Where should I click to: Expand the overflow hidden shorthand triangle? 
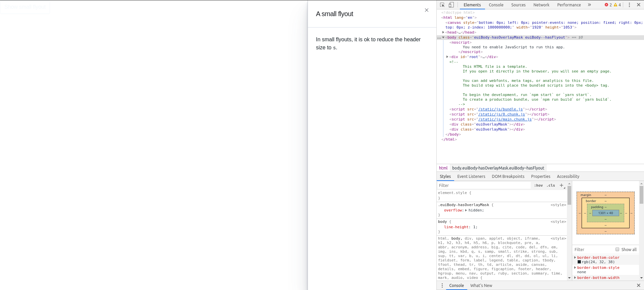coord(466,210)
